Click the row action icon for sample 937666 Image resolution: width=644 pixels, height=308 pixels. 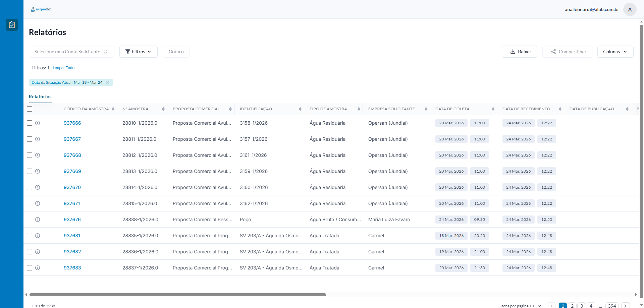[x=38, y=123]
